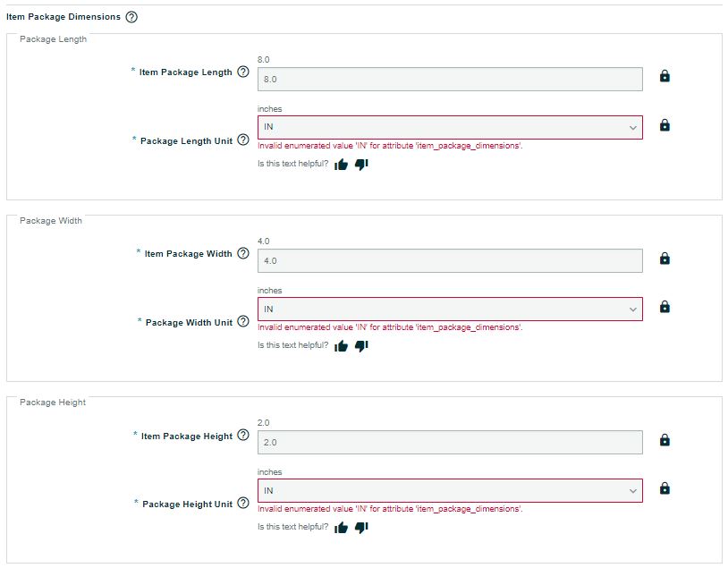Image resolution: width=728 pixels, height=568 pixels.
Task: Toggle the lock on Package Width Unit
Action: [665, 307]
